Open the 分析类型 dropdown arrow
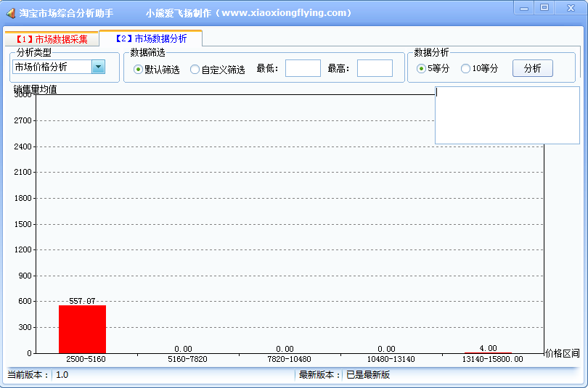 tap(98, 67)
